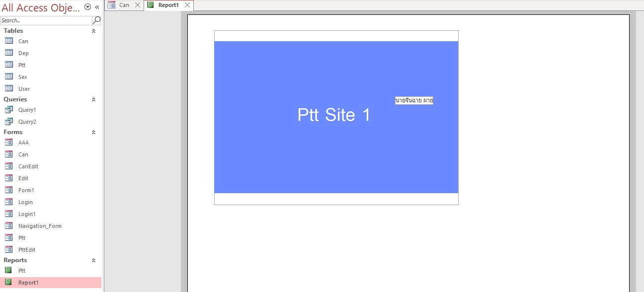Select the PttEdit form icon
This screenshot has width=644, height=292.
8,250
